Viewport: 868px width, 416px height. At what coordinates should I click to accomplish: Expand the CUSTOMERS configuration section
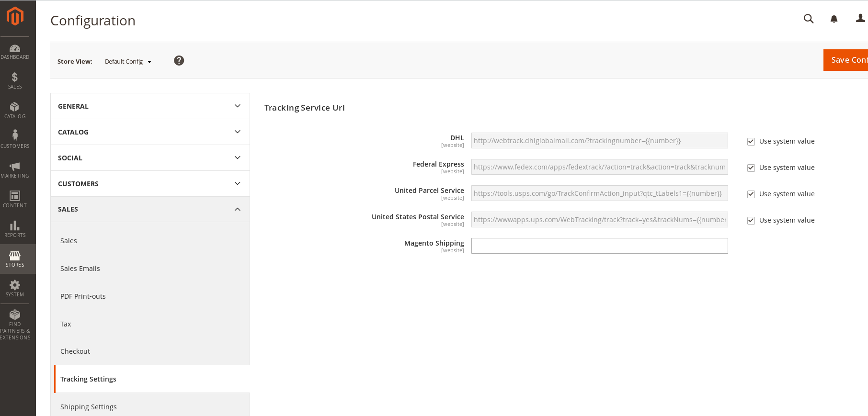[x=150, y=184]
